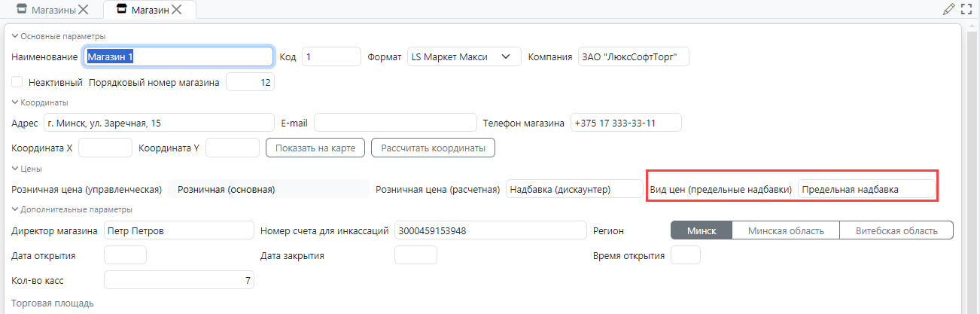Collapse the Дополнительные параметры section
Viewport: 980px width, 314px height.
click(x=15, y=209)
